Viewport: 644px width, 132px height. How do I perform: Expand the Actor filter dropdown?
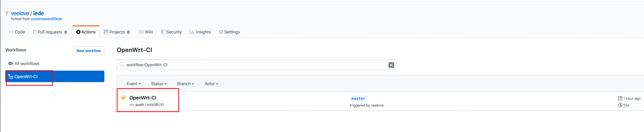pyautogui.click(x=211, y=84)
